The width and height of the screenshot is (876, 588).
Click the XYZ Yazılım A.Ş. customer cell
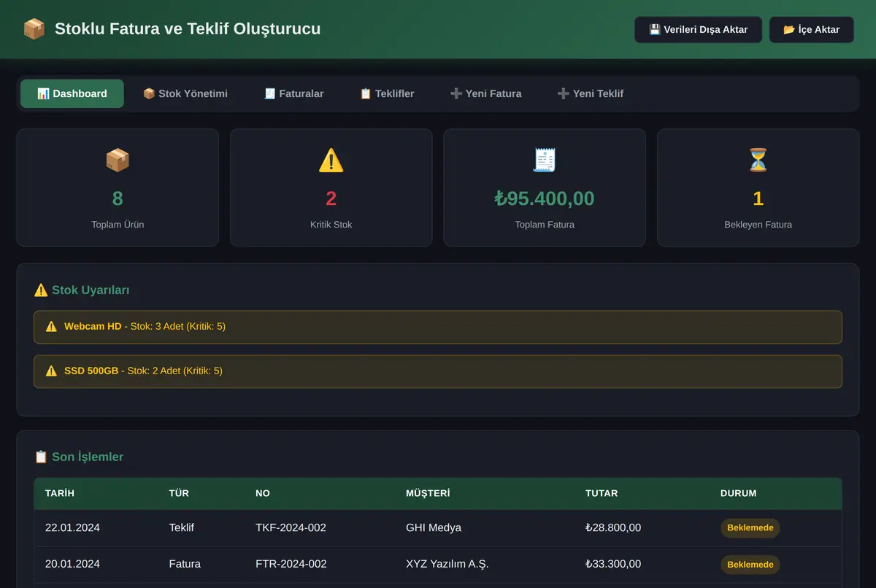447,565
